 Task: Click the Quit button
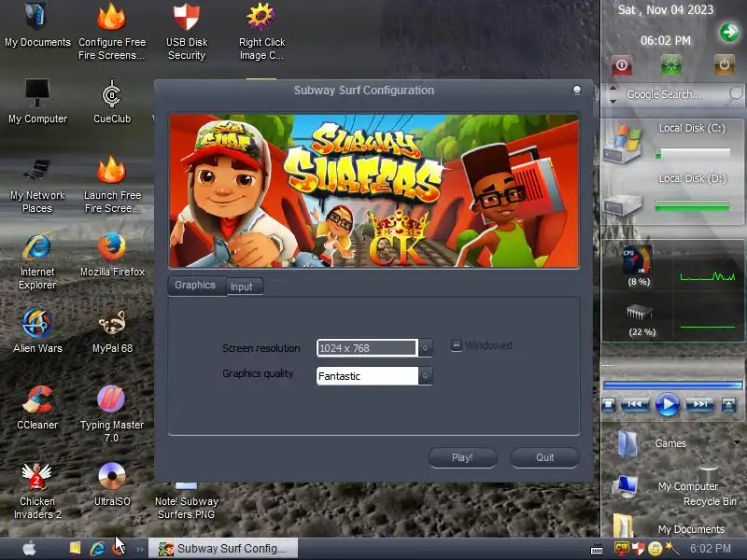point(544,457)
